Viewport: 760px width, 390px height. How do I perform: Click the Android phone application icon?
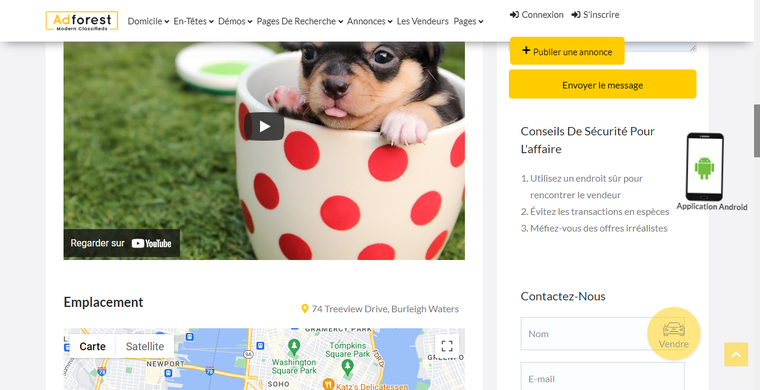pyautogui.click(x=705, y=167)
